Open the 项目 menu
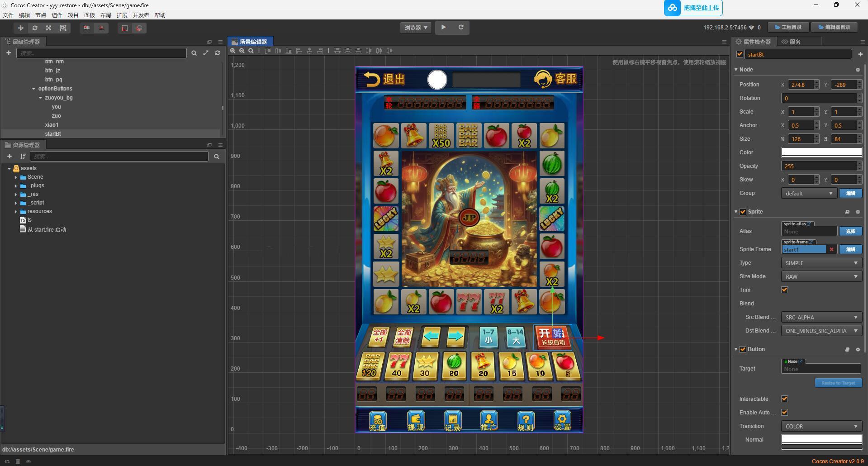The image size is (868, 466). pyautogui.click(x=73, y=15)
